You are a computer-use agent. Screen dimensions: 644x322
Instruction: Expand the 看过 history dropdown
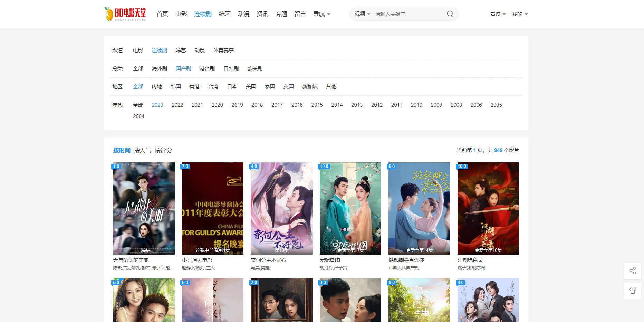(498, 14)
